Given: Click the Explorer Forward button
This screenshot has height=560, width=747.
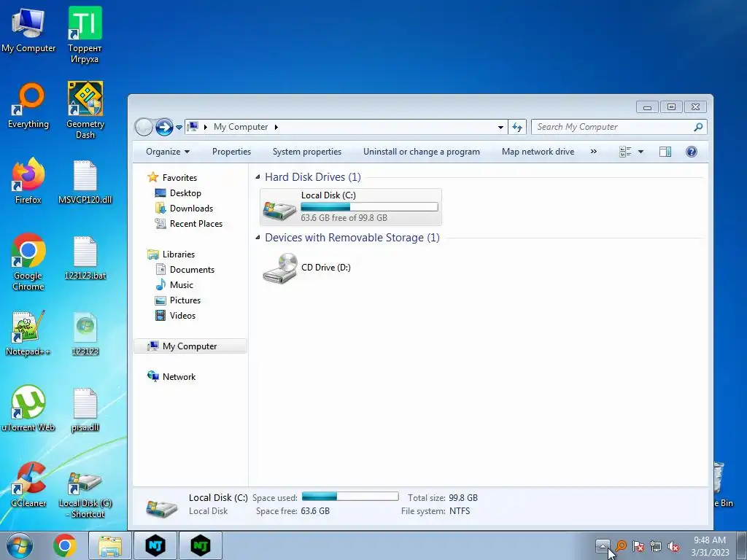Looking at the screenshot, I should 164,127.
